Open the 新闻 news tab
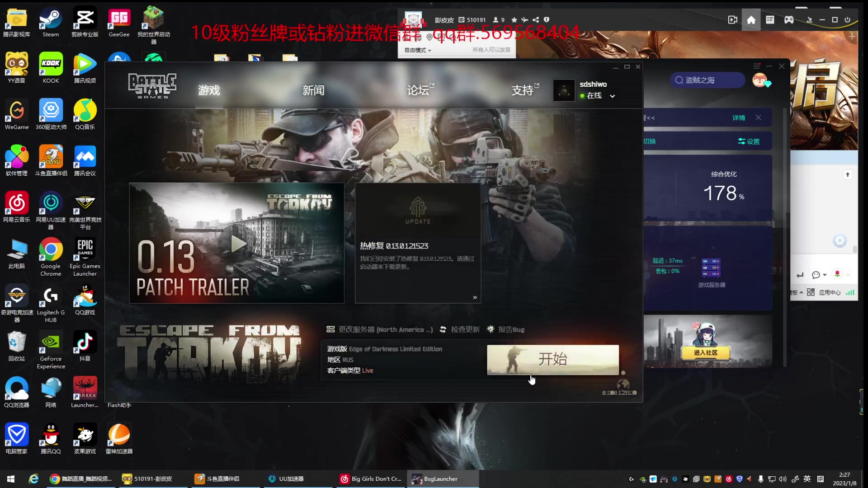The height and width of the screenshot is (488, 868). [313, 90]
